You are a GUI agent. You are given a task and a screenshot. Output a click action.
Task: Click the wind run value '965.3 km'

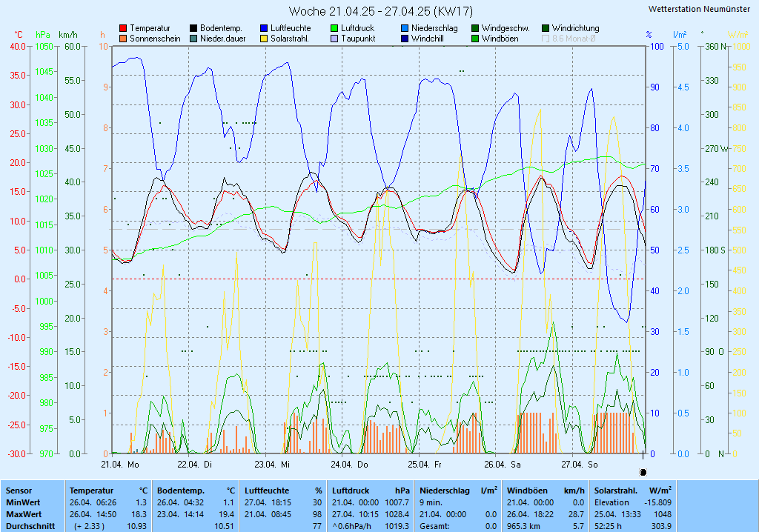click(x=523, y=526)
